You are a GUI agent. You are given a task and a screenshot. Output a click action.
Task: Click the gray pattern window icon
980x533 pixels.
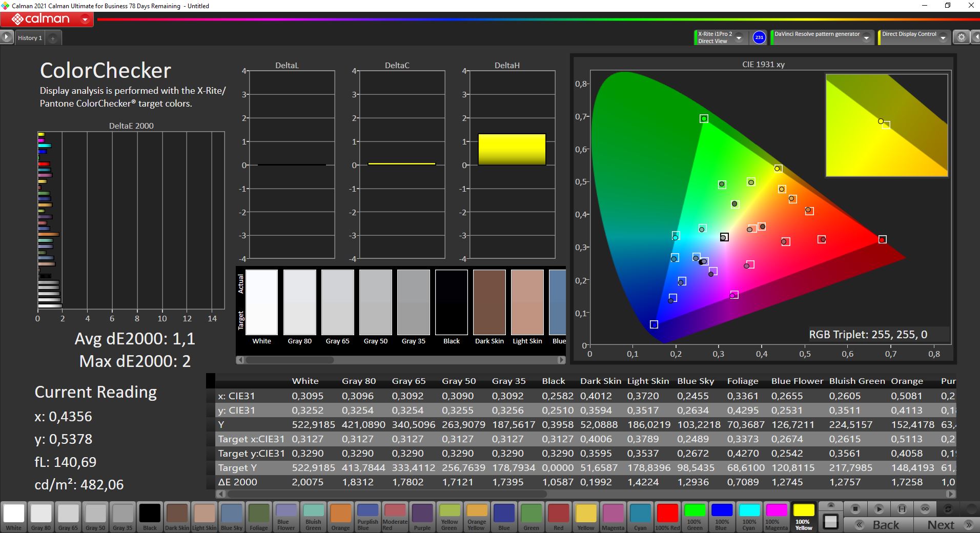830,522
